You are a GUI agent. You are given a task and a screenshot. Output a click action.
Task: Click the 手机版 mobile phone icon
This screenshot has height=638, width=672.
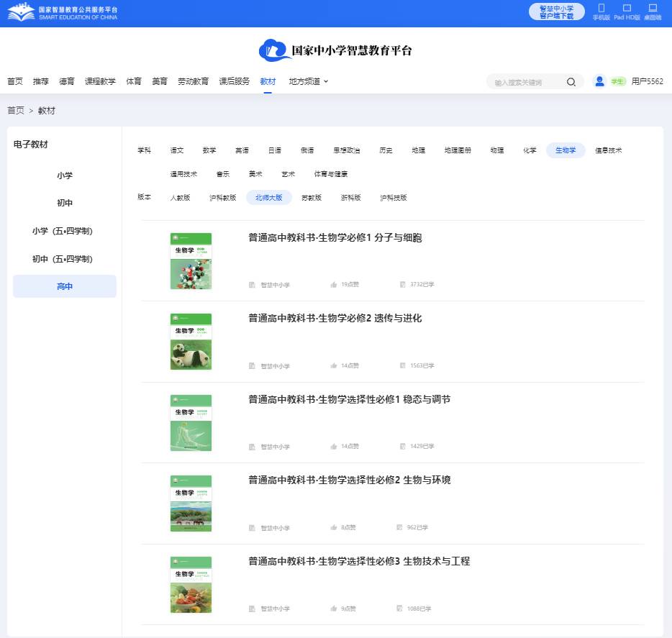click(x=603, y=9)
